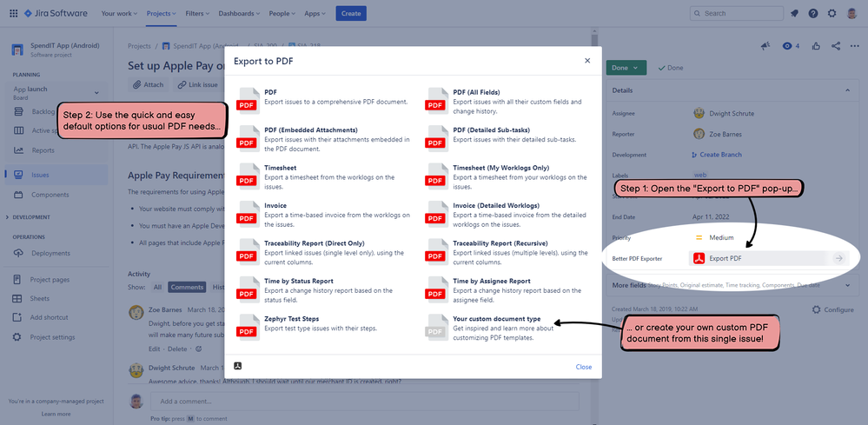
Task: Share the issue via share icon
Action: coord(836,46)
